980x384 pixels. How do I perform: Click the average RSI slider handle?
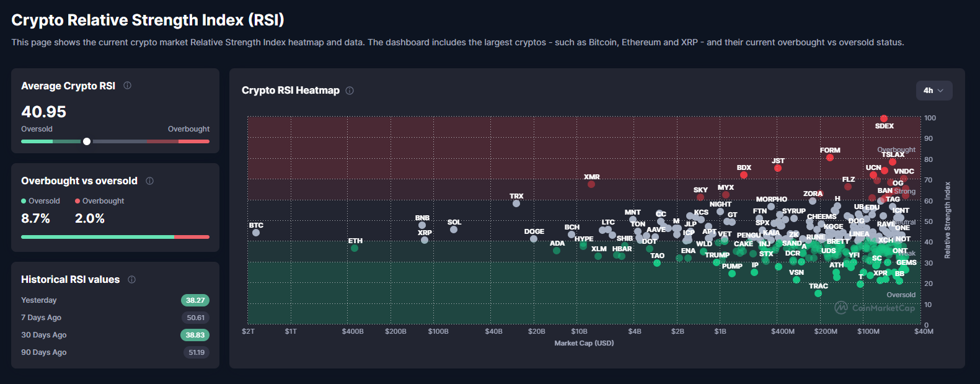[x=87, y=141]
